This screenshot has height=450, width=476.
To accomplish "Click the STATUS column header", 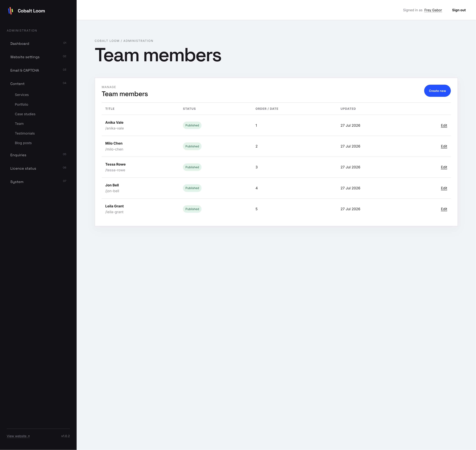I will [189, 109].
